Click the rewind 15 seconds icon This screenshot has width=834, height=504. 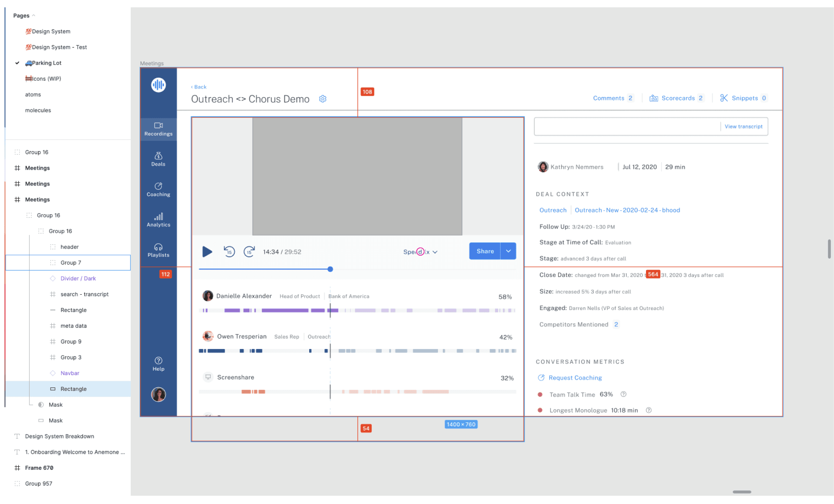pos(229,252)
